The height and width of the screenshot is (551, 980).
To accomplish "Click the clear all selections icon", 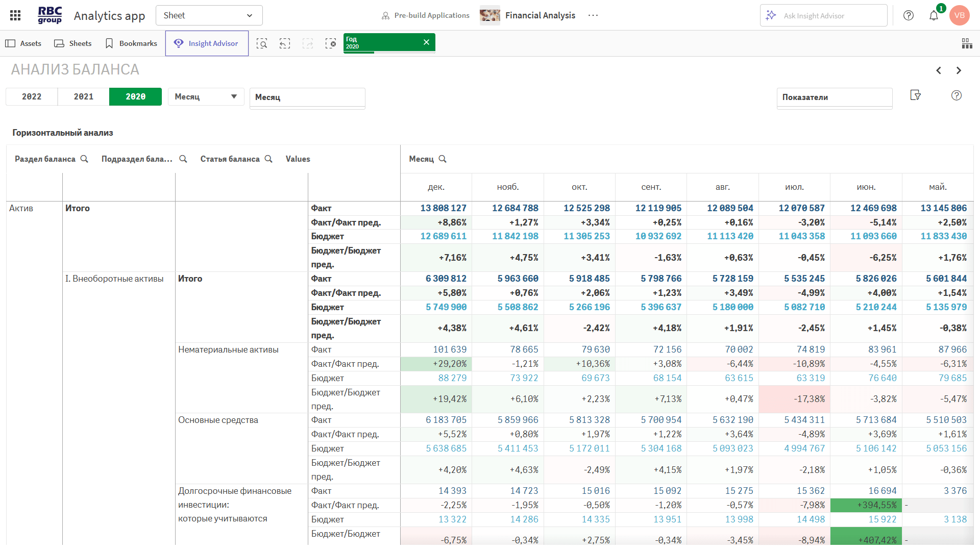I will [x=331, y=43].
